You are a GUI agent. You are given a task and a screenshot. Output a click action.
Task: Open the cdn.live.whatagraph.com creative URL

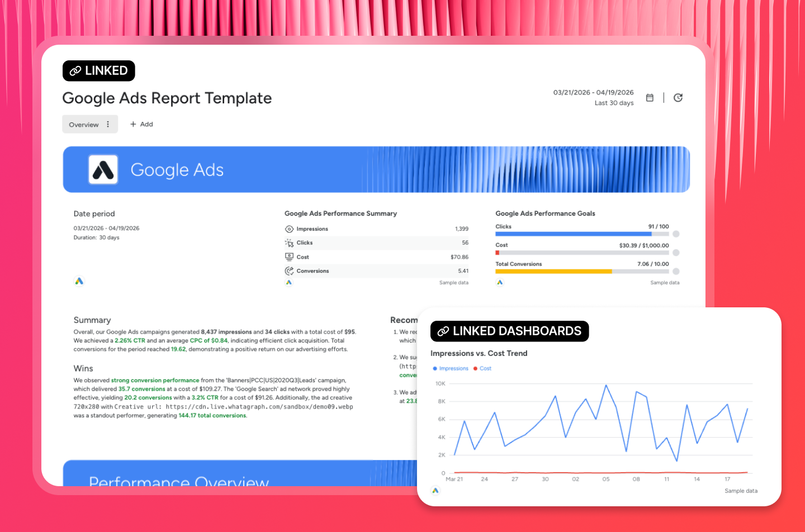[259, 407]
